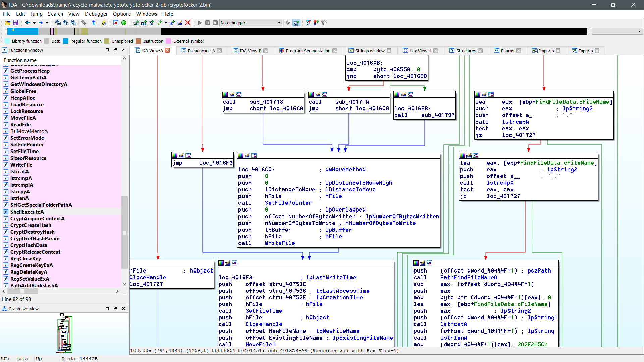Open the No debugger dropdown
This screenshot has width=644, height=362.
[x=279, y=23]
